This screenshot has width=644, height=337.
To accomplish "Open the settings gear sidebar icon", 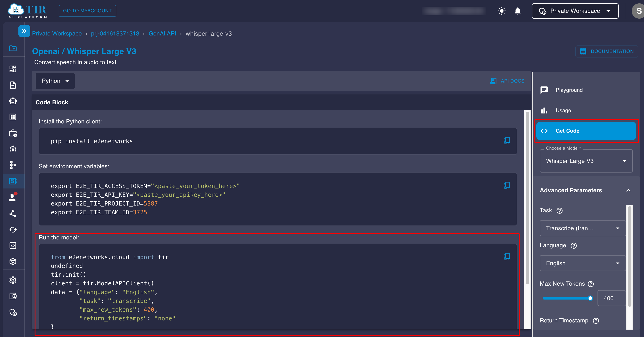I will coord(13,280).
